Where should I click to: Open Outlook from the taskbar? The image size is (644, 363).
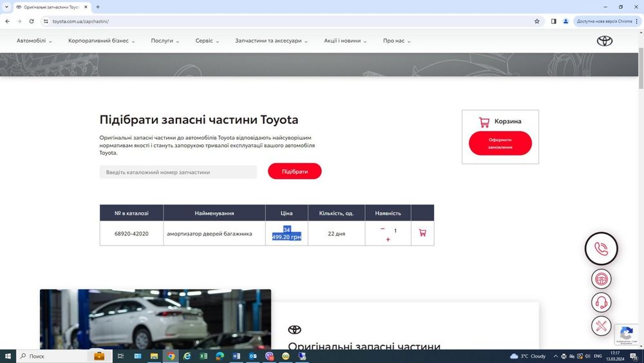[252, 356]
